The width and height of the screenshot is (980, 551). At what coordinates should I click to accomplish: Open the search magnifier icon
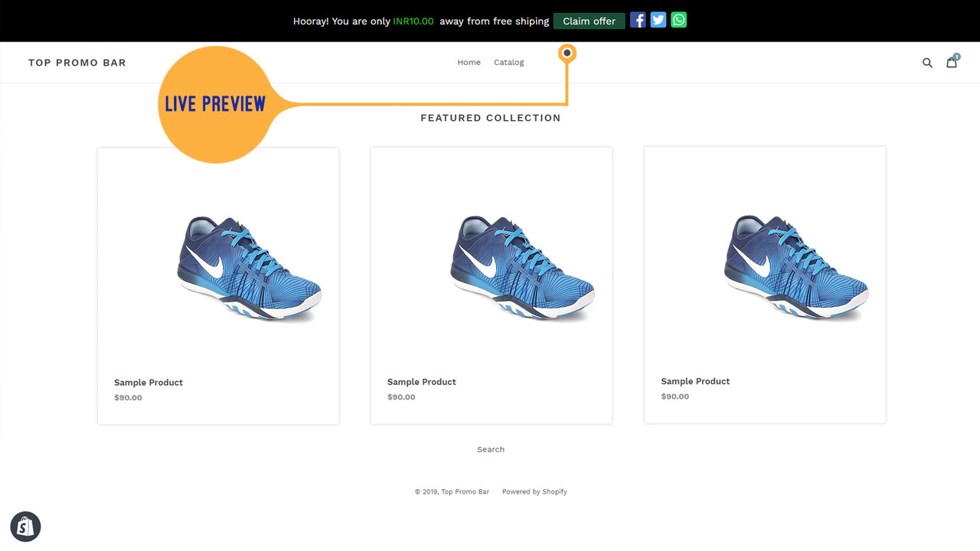pyautogui.click(x=927, y=63)
